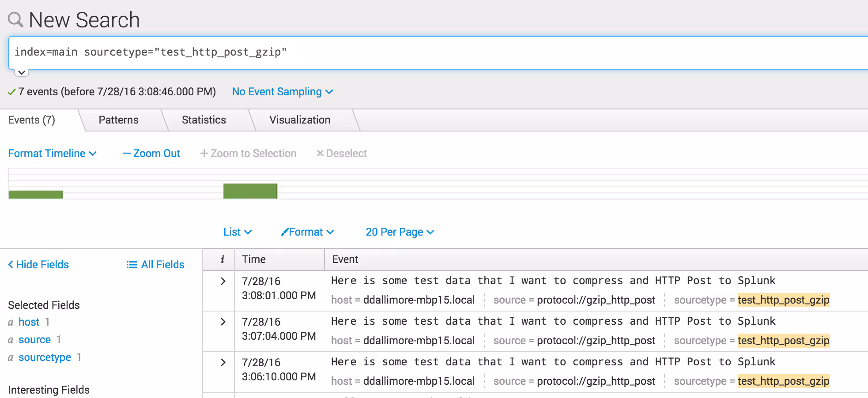Open the List view dropdown
The height and width of the screenshot is (398, 868).
click(237, 232)
